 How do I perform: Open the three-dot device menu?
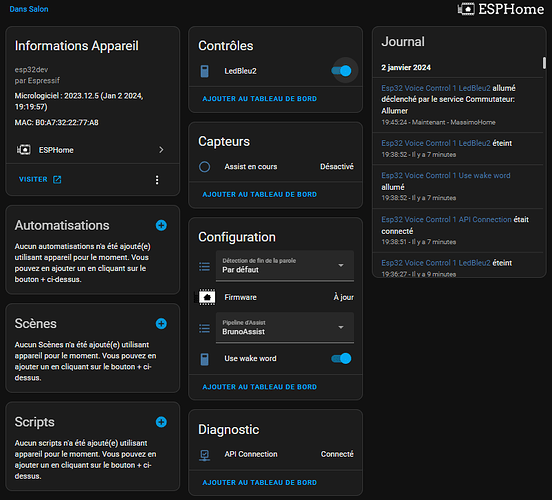157,180
